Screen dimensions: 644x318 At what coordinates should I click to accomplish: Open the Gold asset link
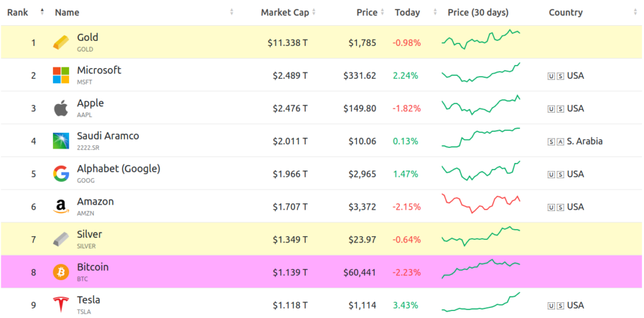click(87, 37)
